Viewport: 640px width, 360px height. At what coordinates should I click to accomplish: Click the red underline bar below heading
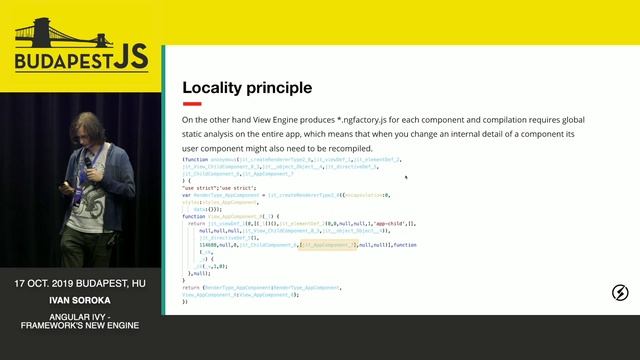tap(192, 104)
